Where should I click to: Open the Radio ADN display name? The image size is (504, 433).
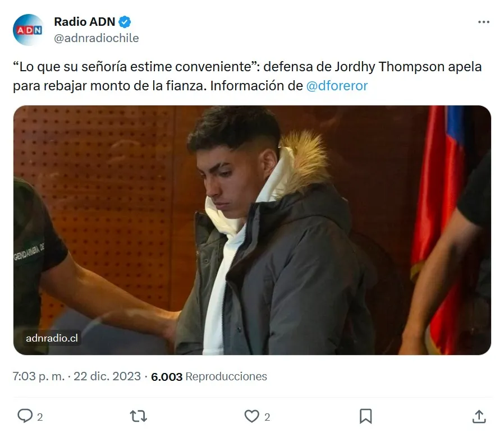click(x=85, y=22)
